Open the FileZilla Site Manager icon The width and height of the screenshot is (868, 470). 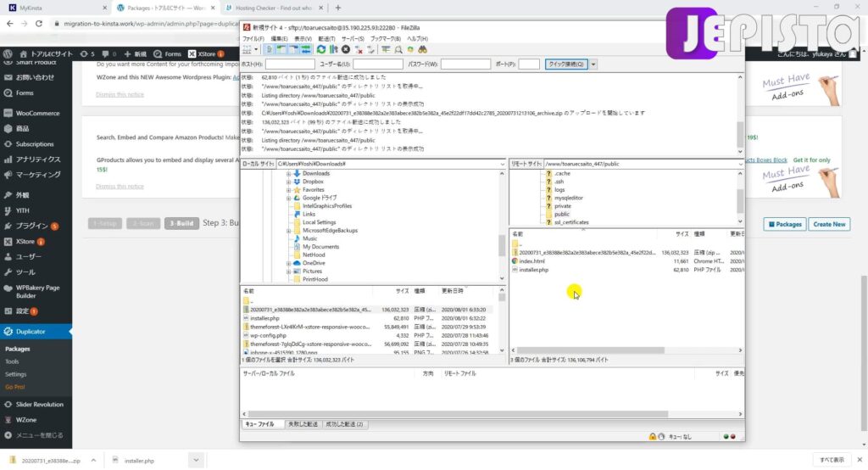(x=247, y=50)
